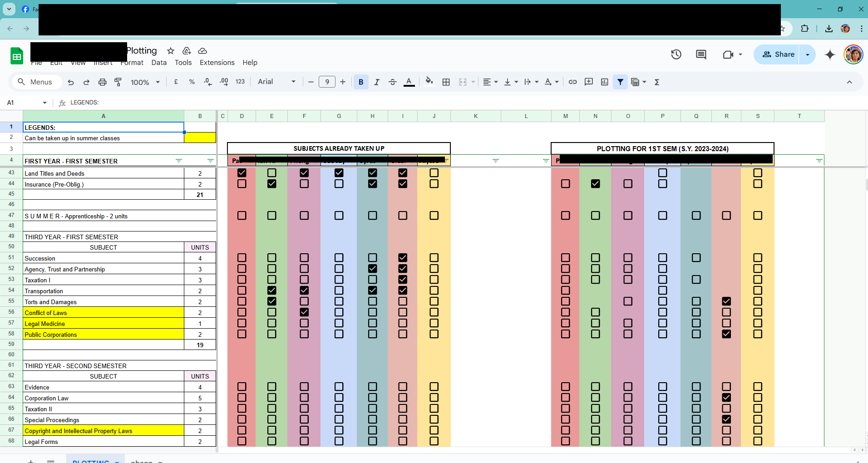Open browser Downloads icon
The height and width of the screenshot is (463, 868).
tap(829, 29)
